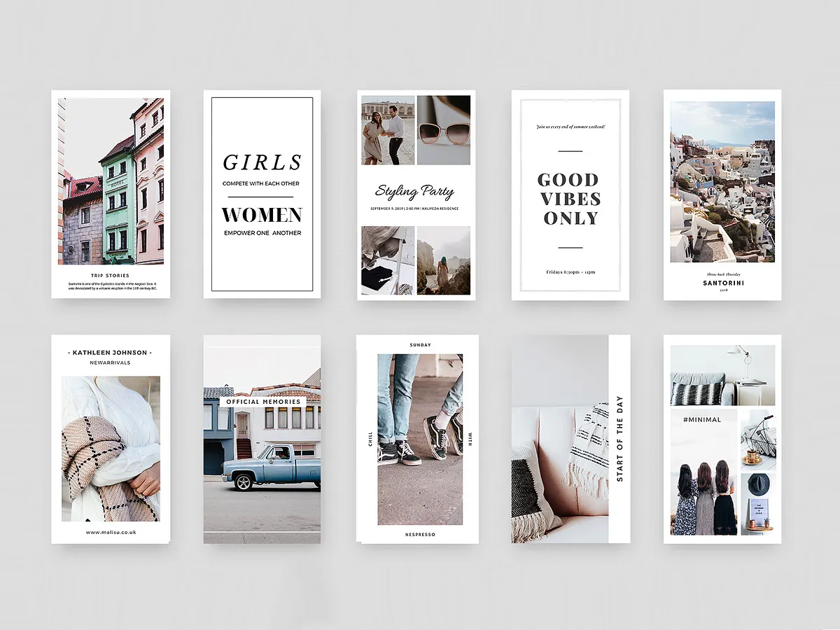The height and width of the screenshot is (630, 840).
Task: Select the Start of the Day vertical text
Action: click(619, 439)
